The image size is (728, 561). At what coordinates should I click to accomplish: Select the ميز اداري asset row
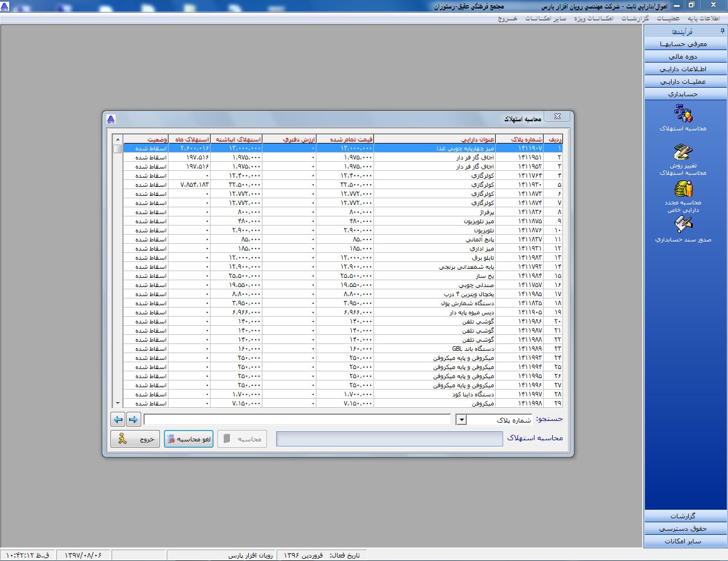tap(343, 248)
